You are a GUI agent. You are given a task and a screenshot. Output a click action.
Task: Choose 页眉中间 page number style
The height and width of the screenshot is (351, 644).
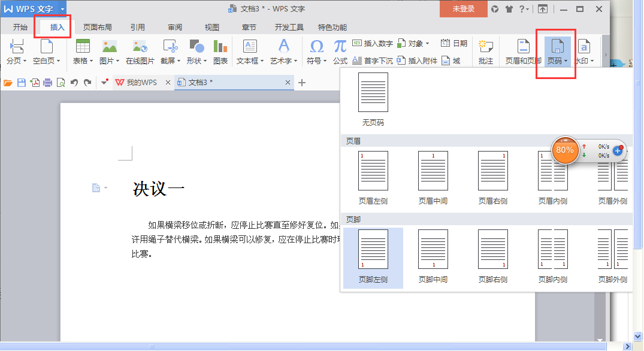point(433,178)
